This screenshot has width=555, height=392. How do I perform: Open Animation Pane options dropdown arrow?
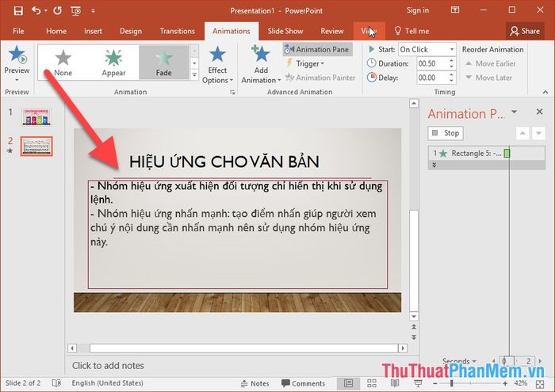click(x=514, y=112)
